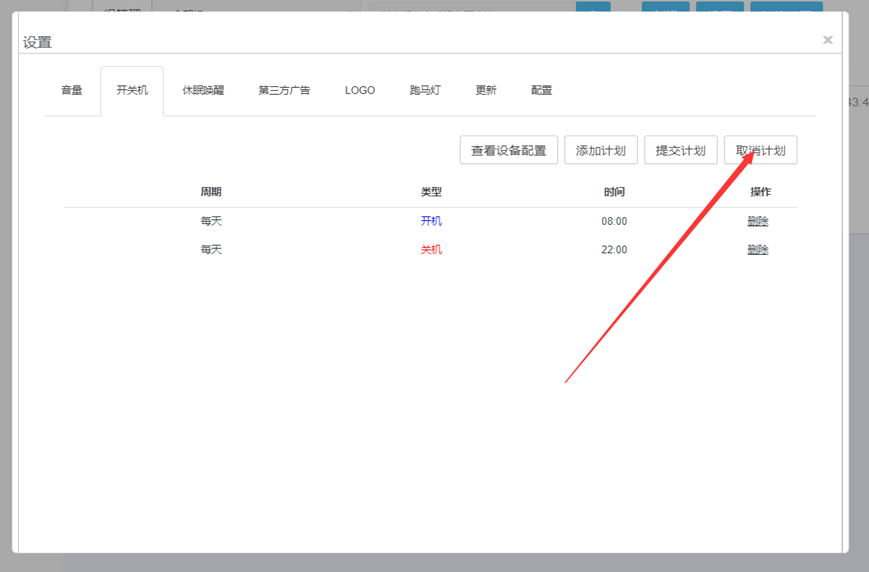Select the 开关机 tab

coord(132,90)
